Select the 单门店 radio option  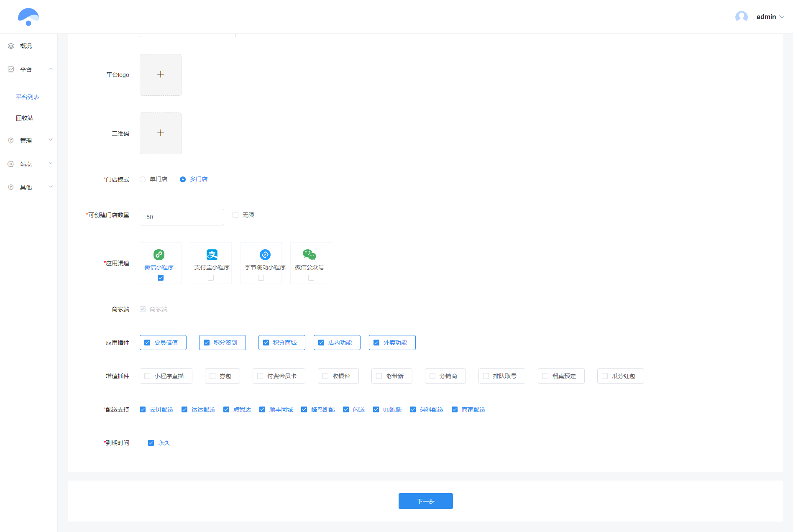[143, 179]
